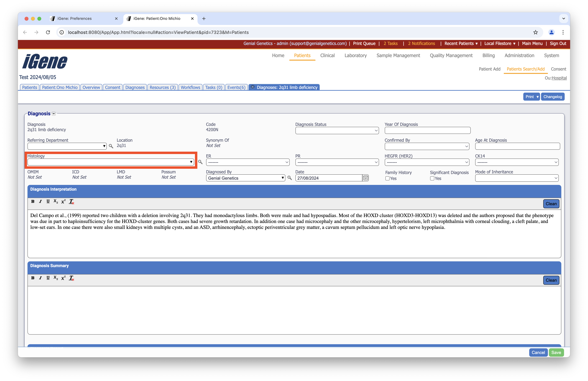This screenshot has height=381, width=588.
Task: Click the Year Of Diagnosis field
Action: (427, 131)
